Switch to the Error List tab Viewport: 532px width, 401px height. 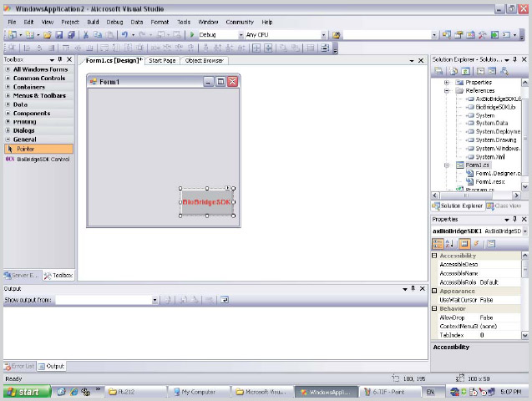19,366
